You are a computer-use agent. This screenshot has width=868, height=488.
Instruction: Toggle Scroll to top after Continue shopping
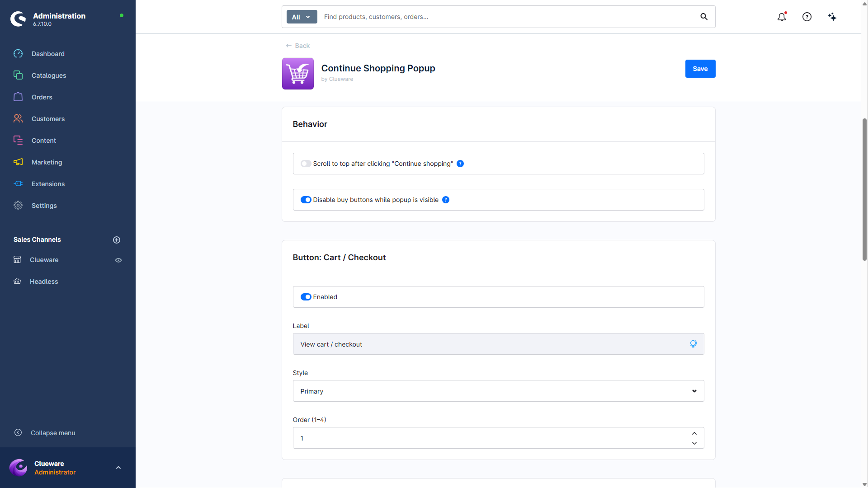pos(306,164)
